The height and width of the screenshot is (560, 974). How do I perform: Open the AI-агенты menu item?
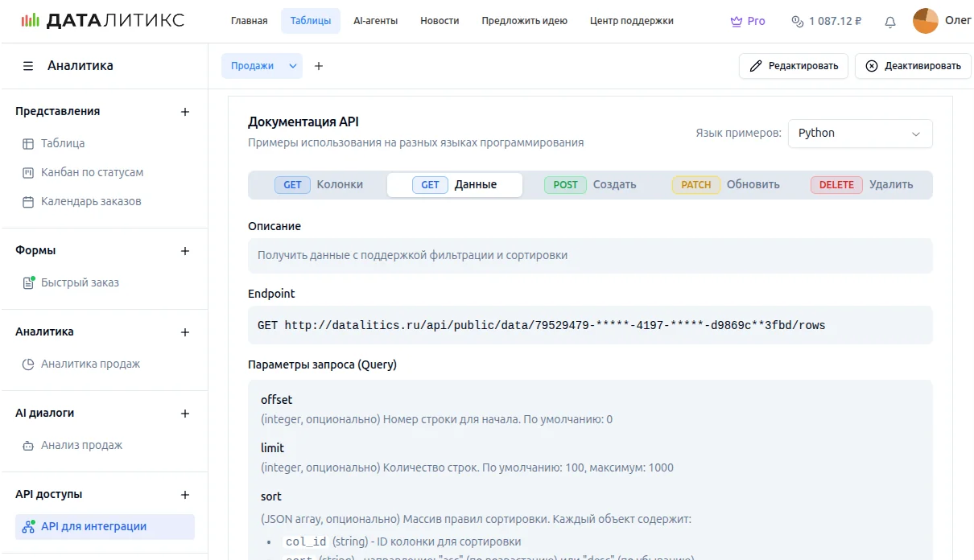point(375,21)
